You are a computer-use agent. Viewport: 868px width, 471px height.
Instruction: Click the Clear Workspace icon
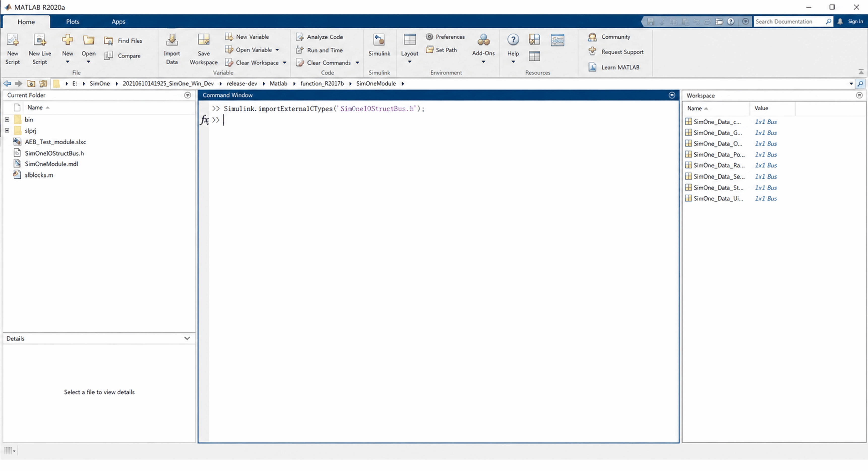coord(229,63)
